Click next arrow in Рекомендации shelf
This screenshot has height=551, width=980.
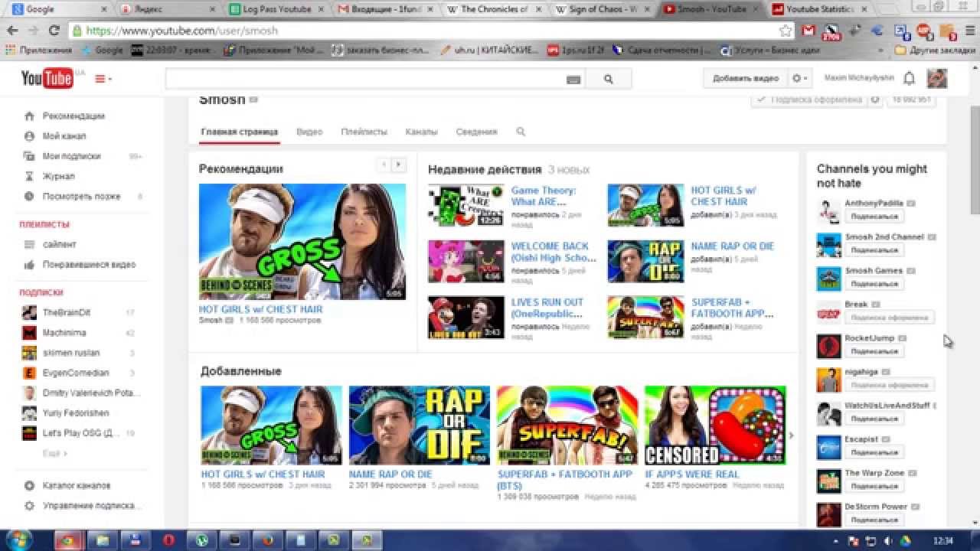pyautogui.click(x=398, y=165)
